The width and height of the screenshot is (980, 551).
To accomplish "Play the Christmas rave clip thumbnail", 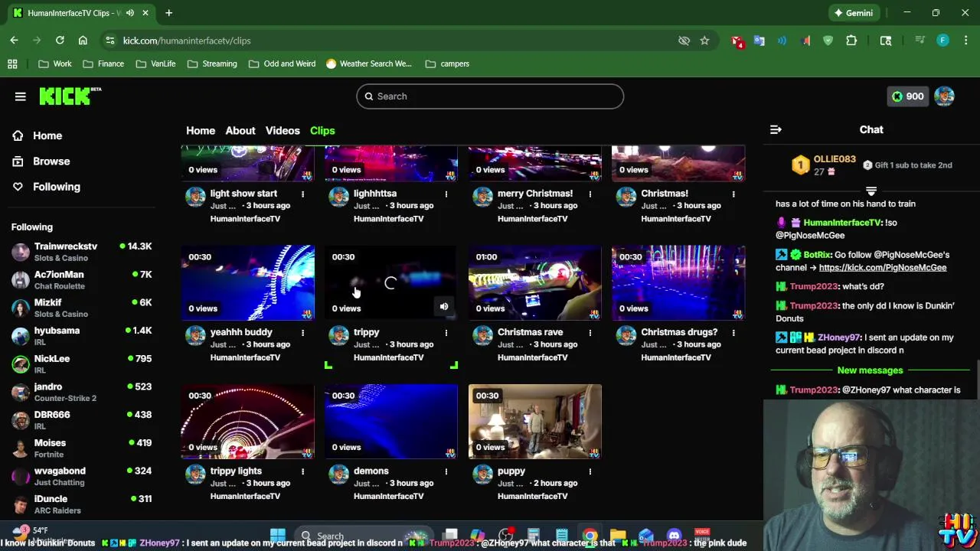I will [x=534, y=282].
